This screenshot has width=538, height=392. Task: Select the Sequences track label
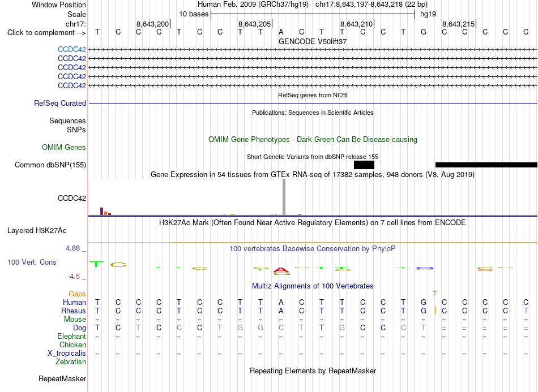tap(67, 120)
